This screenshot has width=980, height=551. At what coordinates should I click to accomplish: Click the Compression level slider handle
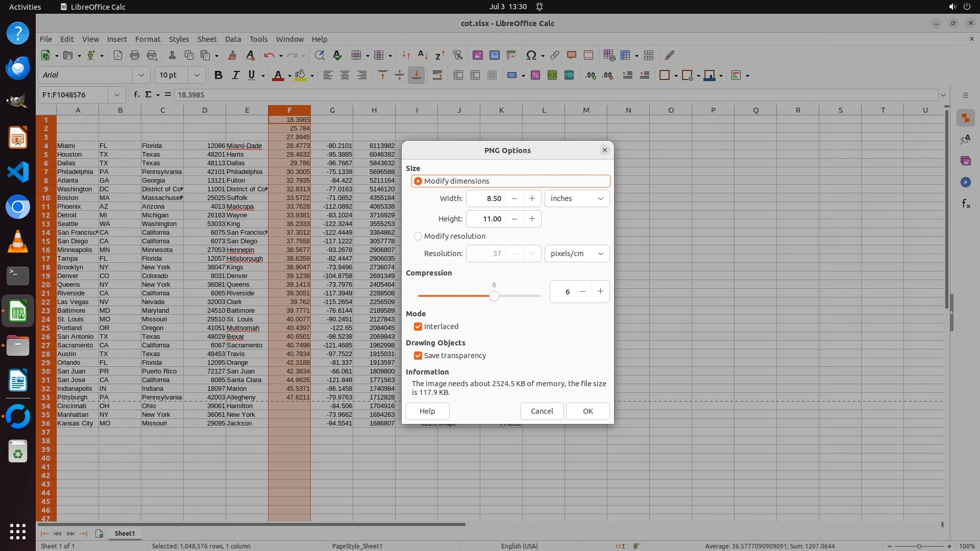[494, 296]
